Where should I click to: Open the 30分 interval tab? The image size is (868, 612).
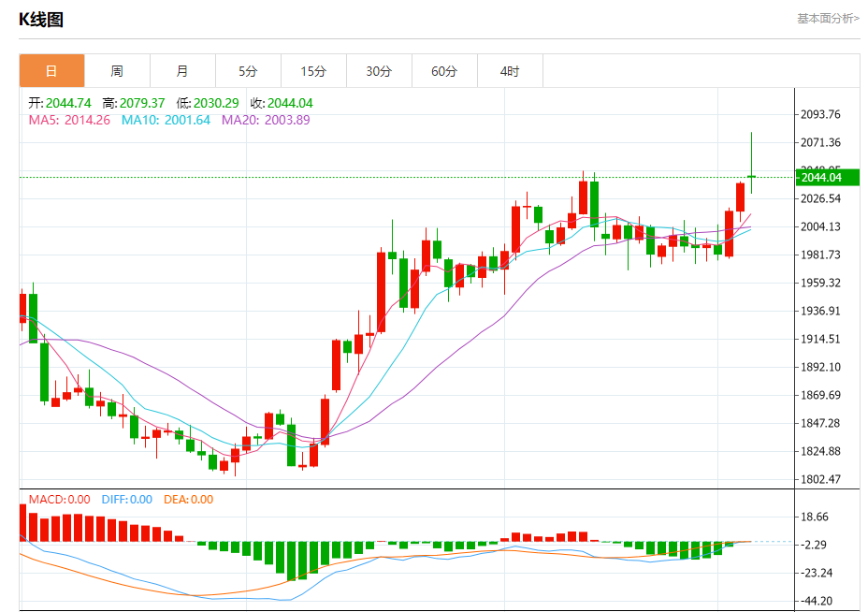coord(379,71)
